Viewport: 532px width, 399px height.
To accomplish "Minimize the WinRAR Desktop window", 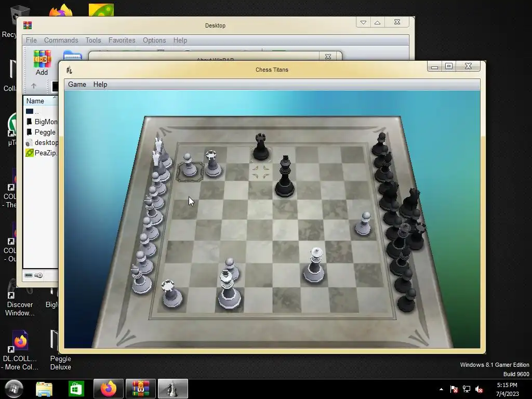I will tap(363, 22).
